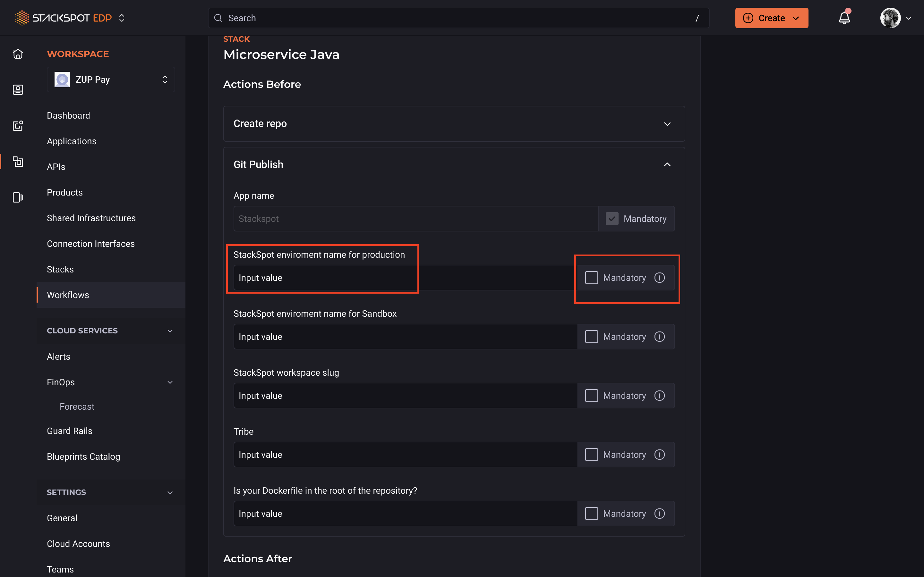Screen dimensions: 924x577
Task: Open the ZUP Pay workspace selector
Action: click(x=111, y=79)
